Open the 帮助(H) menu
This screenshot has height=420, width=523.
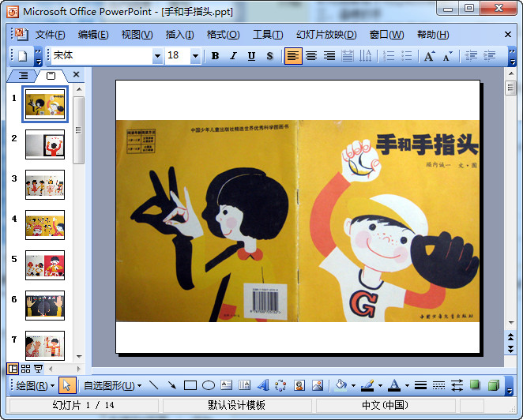click(433, 35)
